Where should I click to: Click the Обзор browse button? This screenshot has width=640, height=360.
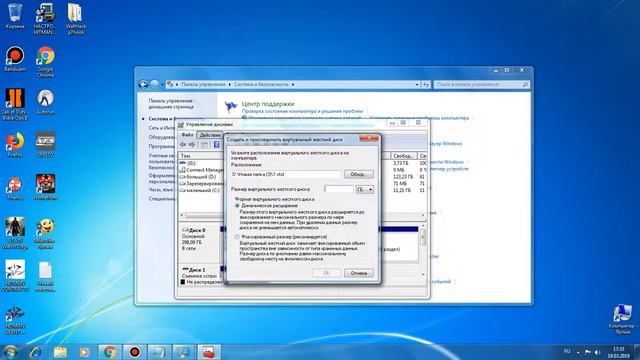tap(358, 174)
